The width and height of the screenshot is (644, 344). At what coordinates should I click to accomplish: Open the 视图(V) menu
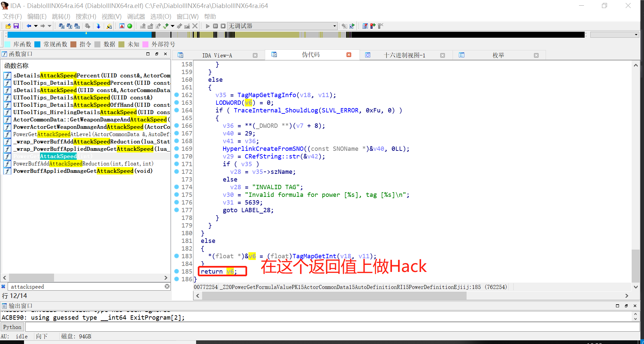click(x=111, y=16)
